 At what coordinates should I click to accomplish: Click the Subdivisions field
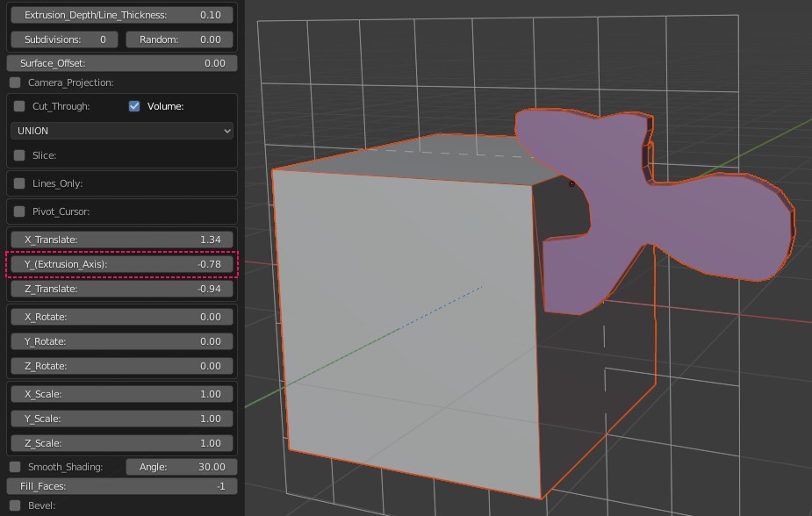[64, 39]
